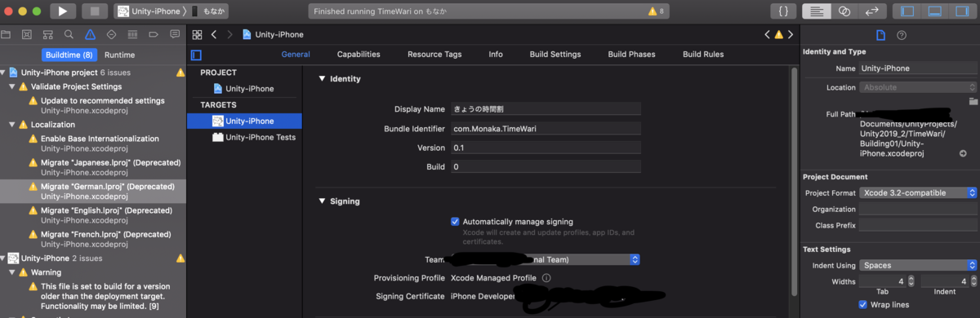980x318 pixels.
Task: Click the Bundle Identifier field
Action: (x=546, y=128)
